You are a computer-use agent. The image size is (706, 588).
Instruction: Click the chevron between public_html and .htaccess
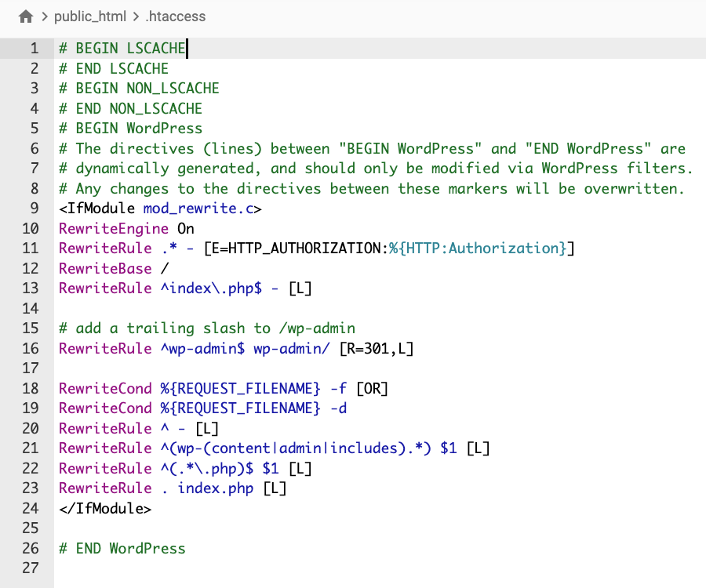135,16
